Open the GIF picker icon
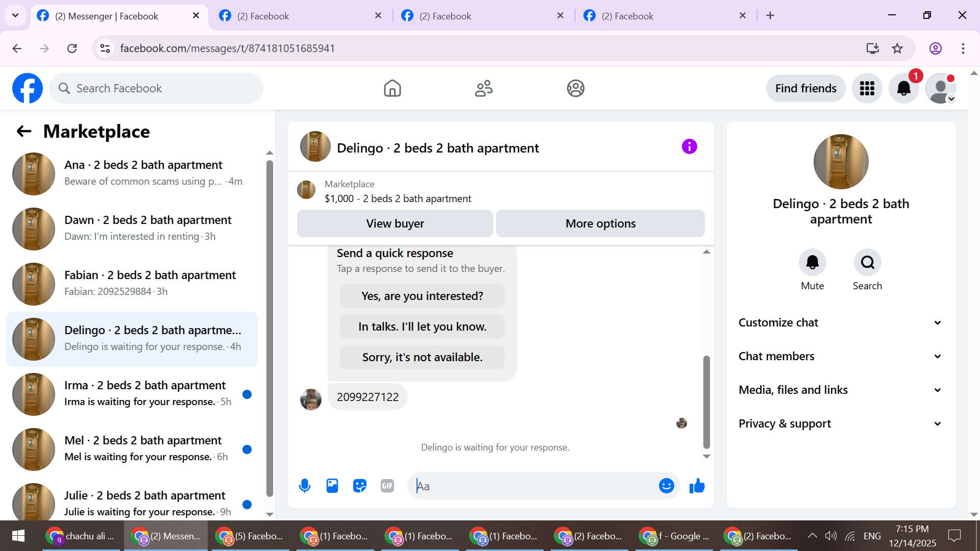Image resolution: width=980 pixels, height=551 pixels. [x=387, y=486]
